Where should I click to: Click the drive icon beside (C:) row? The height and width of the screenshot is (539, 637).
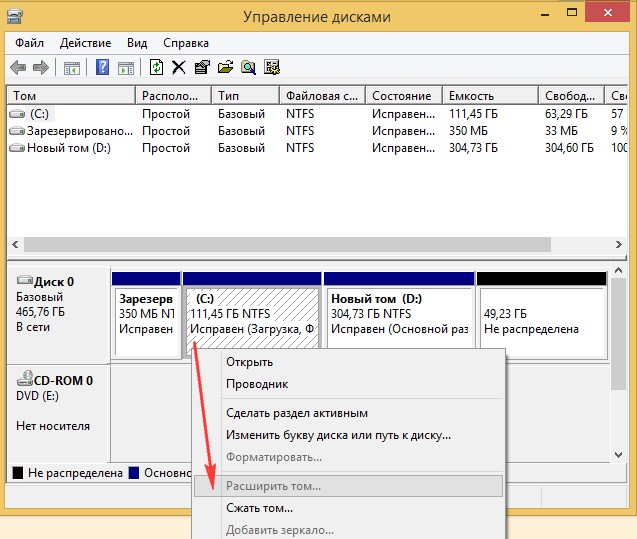click(x=17, y=114)
